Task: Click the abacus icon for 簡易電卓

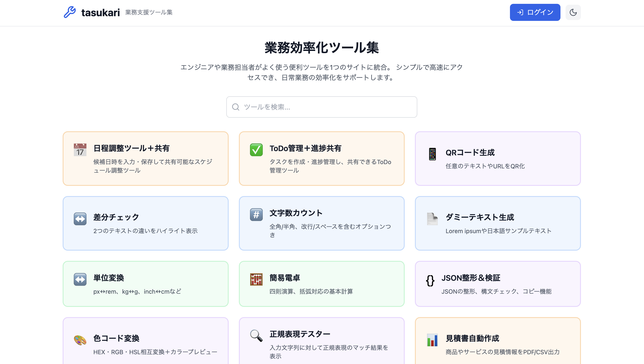Action: click(x=256, y=279)
